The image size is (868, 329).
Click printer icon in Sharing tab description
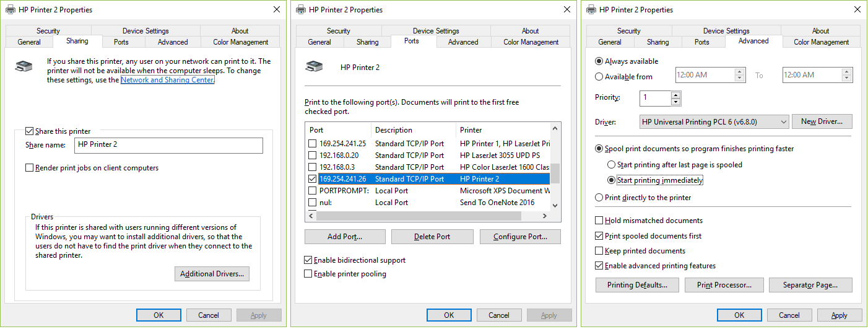point(24,66)
